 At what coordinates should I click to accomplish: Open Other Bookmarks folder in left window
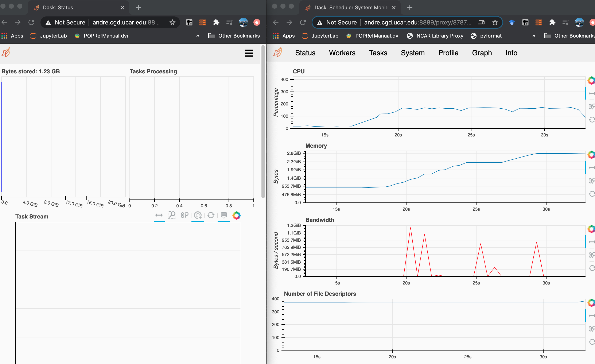[234, 36]
